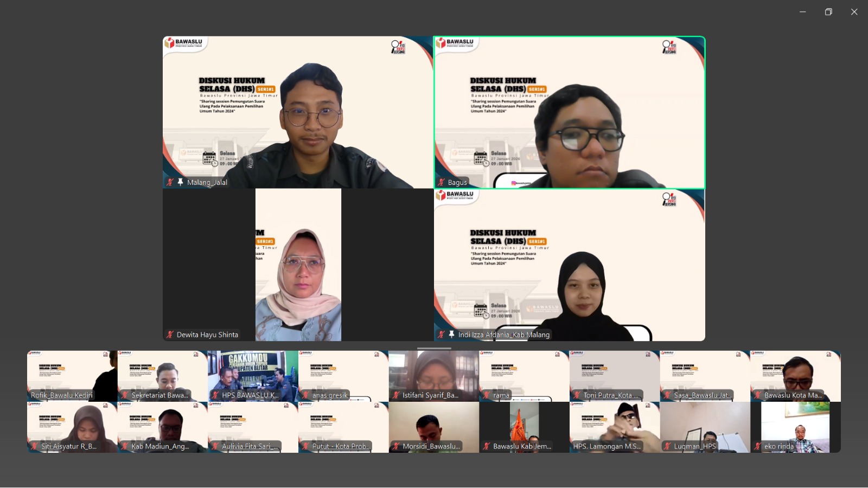Viewport: 868px width, 488px height.
Task: Click muted mic icon next to Siti Aisyatur R_B...
Action: pyautogui.click(x=35, y=446)
